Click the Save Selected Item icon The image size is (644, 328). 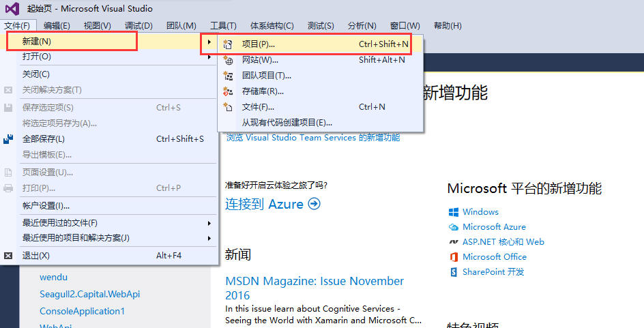click(x=8, y=108)
